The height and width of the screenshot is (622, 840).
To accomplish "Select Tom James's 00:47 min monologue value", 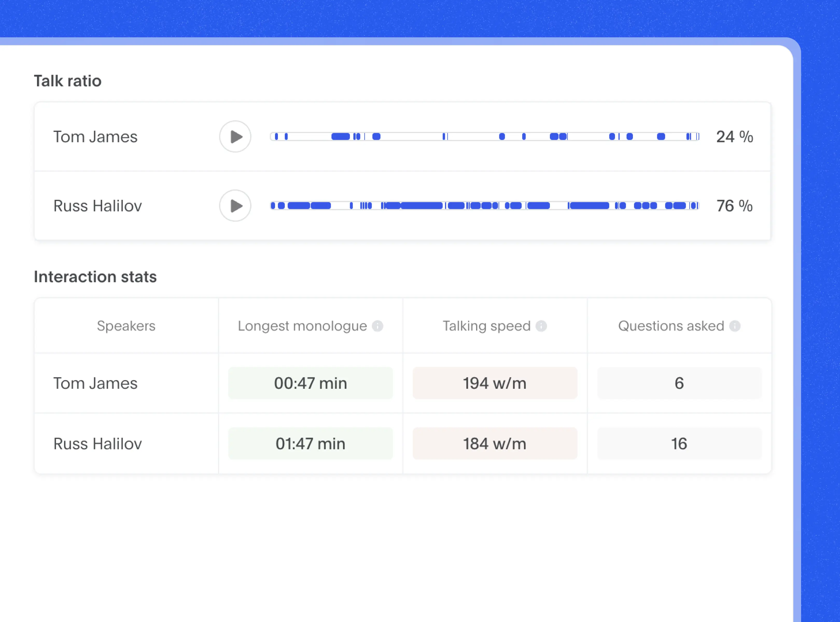I will pos(310,383).
